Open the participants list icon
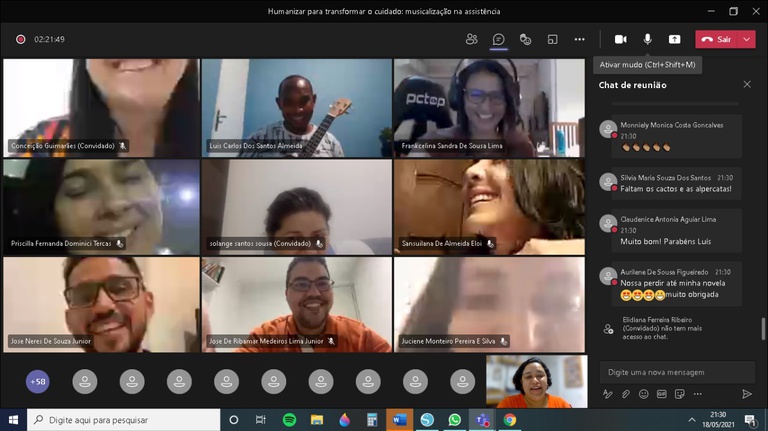 [472, 39]
